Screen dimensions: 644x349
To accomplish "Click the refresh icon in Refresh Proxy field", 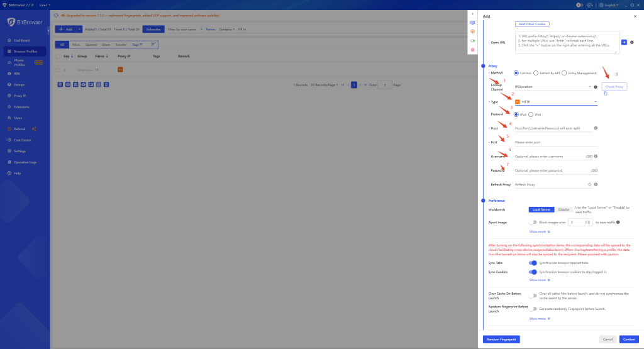I will tap(589, 185).
